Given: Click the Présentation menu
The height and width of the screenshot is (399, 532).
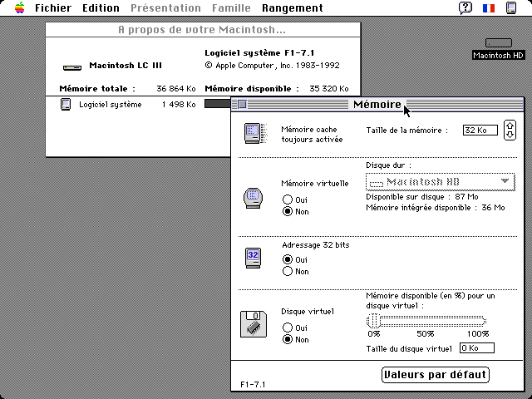Looking at the screenshot, I should (x=165, y=7).
